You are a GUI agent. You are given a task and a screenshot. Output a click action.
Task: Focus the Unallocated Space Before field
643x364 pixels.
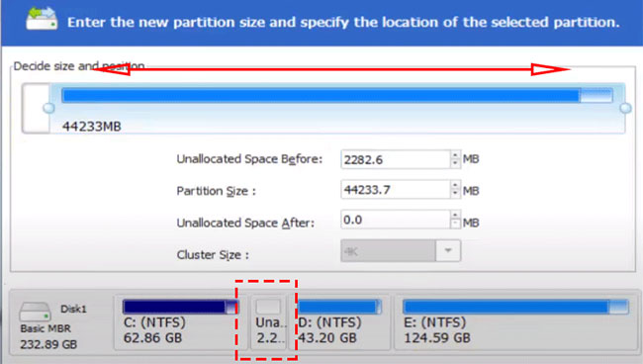(396, 159)
